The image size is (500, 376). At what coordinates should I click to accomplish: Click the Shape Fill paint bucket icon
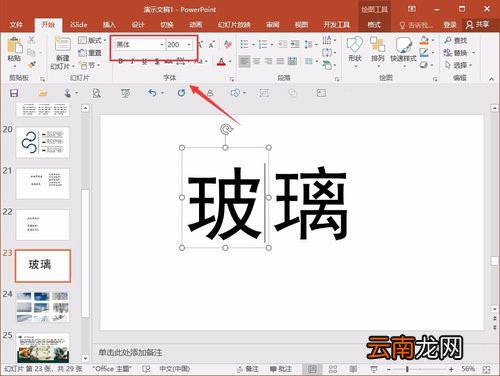click(x=424, y=40)
